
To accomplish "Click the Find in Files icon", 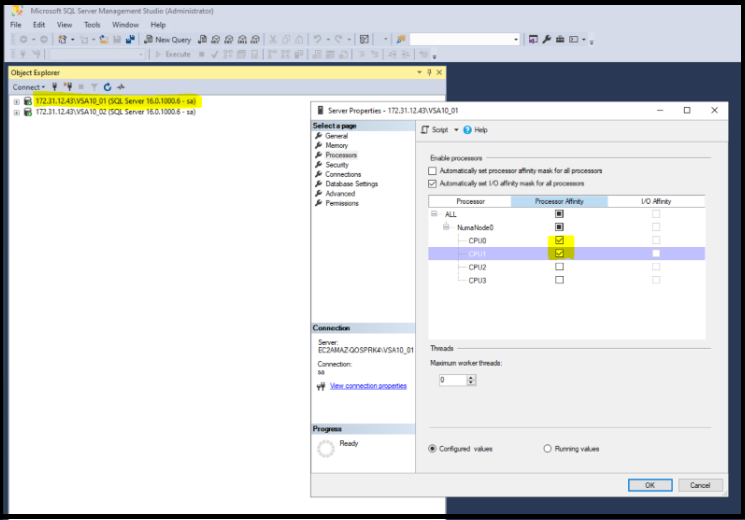I will [401, 39].
